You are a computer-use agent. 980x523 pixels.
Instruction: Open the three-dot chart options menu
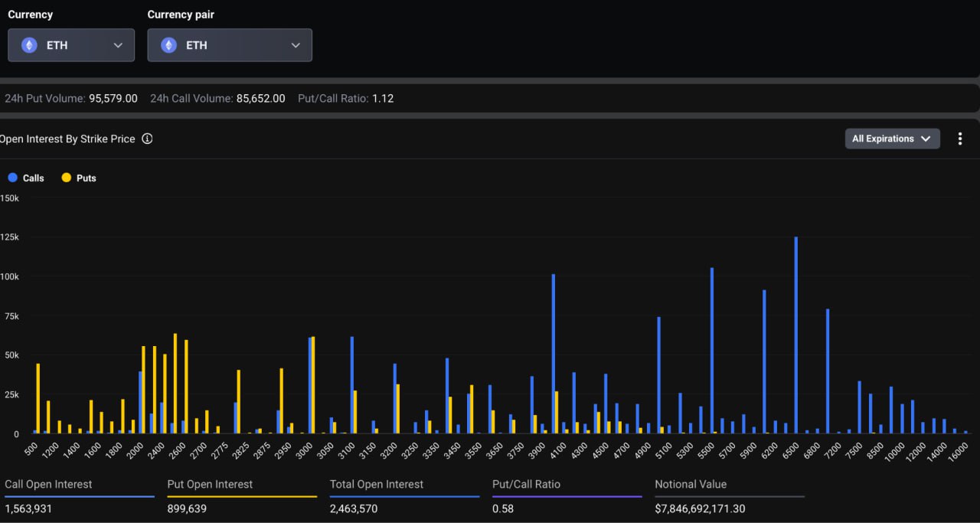(960, 139)
